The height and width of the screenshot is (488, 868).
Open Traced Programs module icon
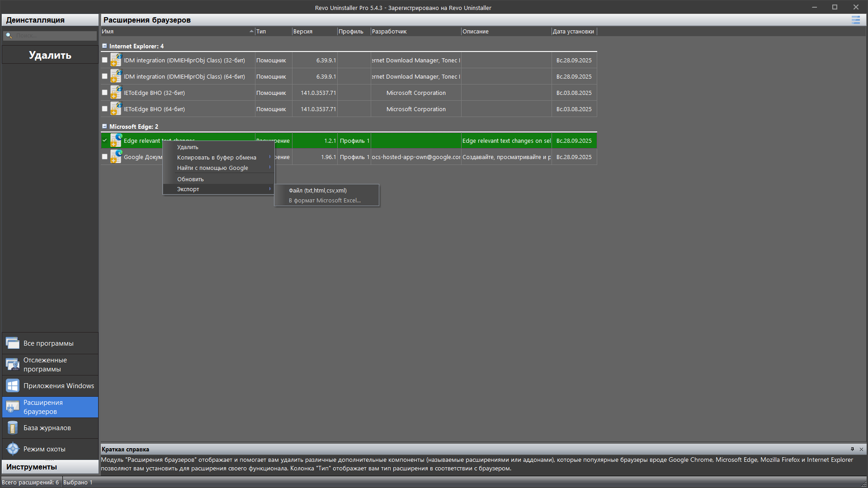point(13,364)
